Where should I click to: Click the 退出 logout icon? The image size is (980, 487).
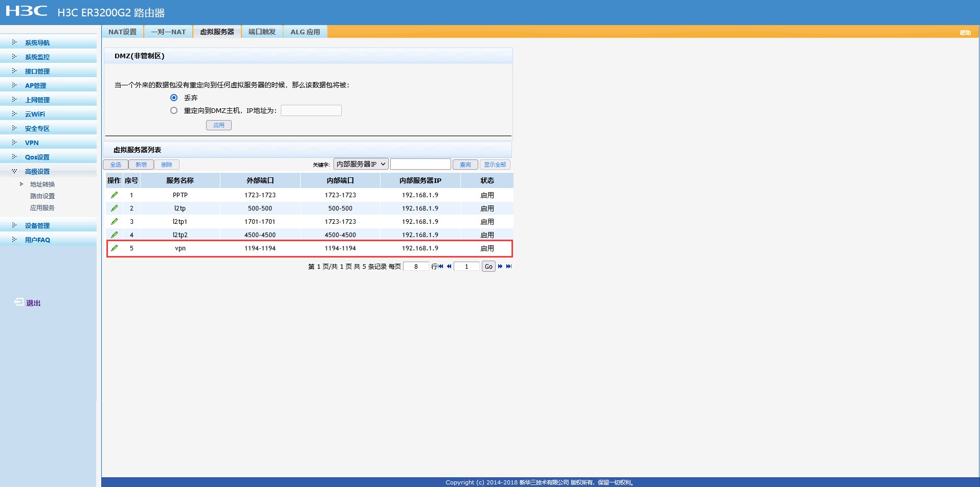[x=19, y=303]
